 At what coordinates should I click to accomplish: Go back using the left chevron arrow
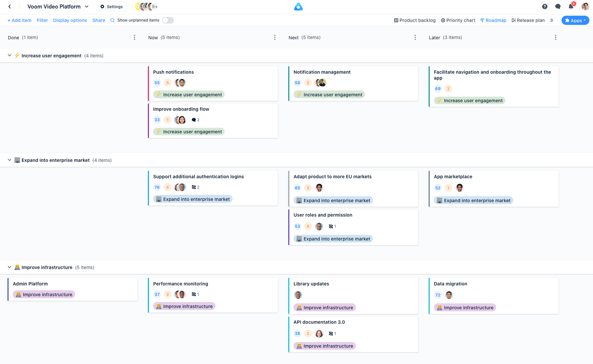(10, 7)
